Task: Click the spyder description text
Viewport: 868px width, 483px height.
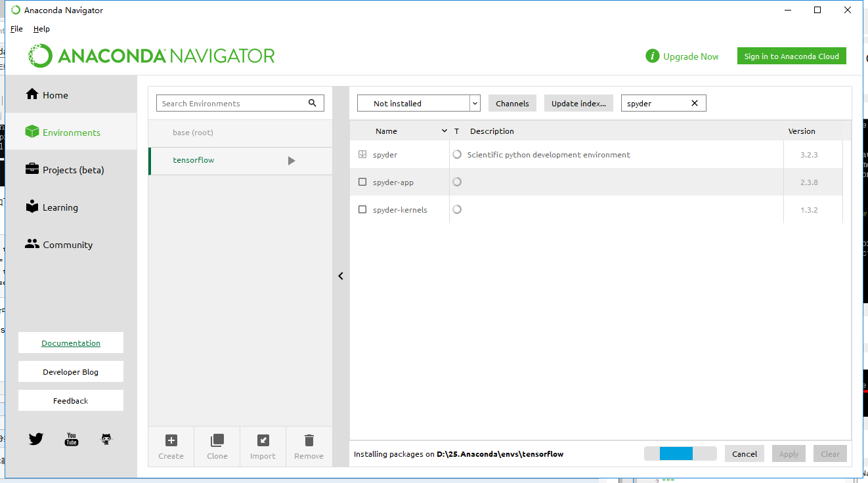Action: pos(548,155)
